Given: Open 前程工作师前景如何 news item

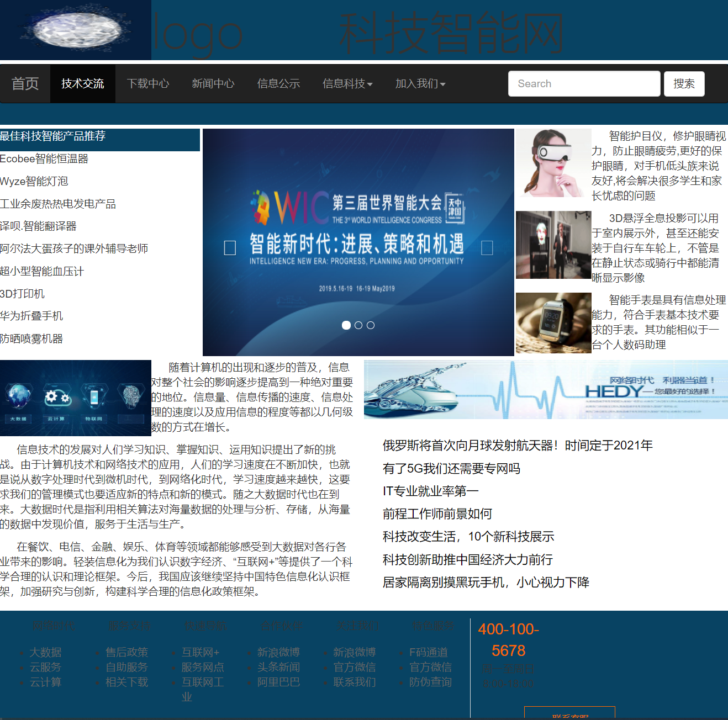Looking at the screenshot, I should click(437, 514).
